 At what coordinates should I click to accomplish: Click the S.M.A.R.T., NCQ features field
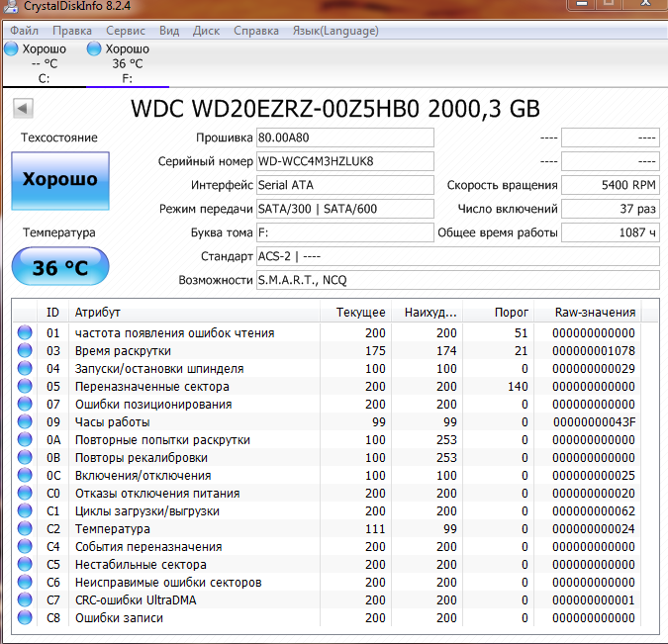point(458,280)
